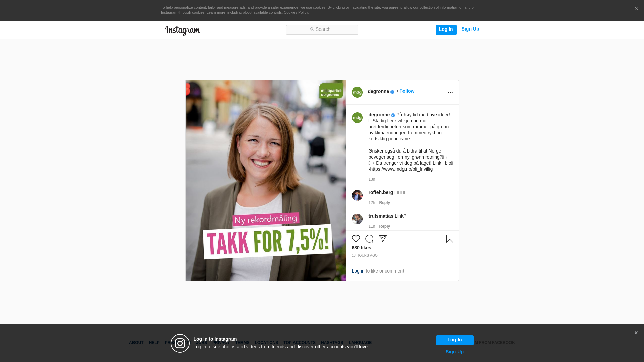Save post with bookmark icon

(449, 239)
